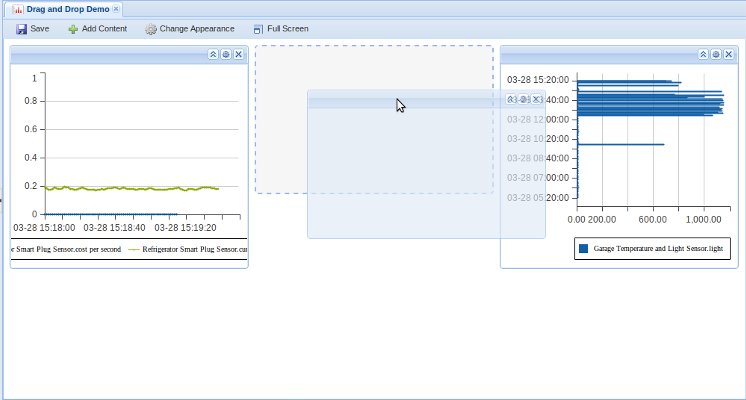Click the Full Screen button label

pyautogui.click(x=288, y=29)
